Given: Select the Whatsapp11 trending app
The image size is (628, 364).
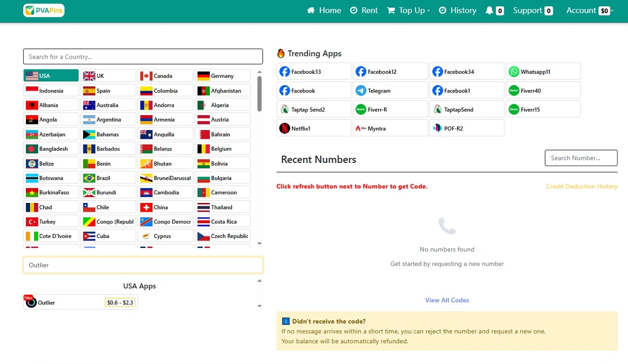Looking at the screenshot, I should pos(543,71).
